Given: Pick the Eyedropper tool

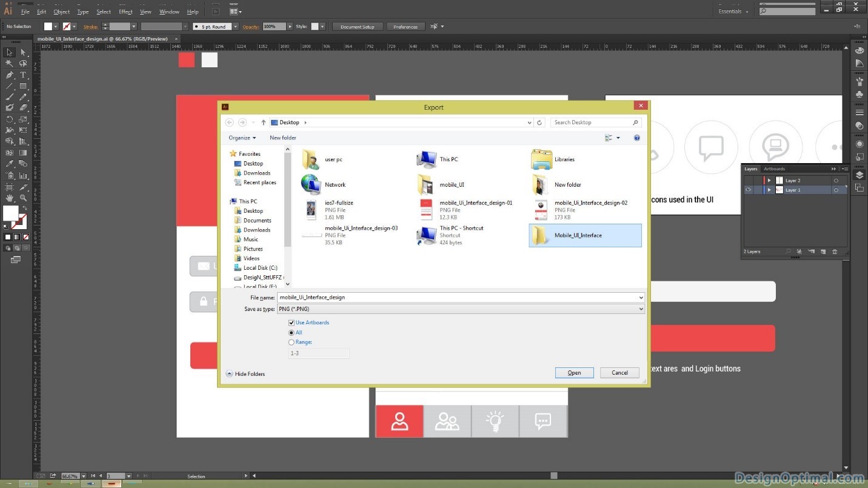Looking at the screenshot, I should click(x=10, y=164).
